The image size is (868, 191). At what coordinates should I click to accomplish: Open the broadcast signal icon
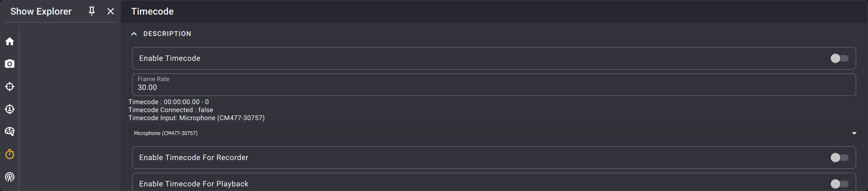9,177
